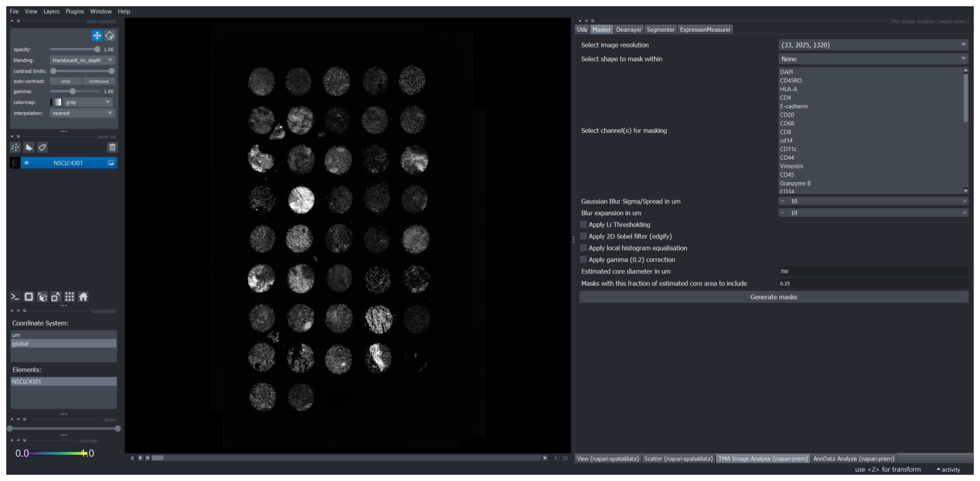Open the Window menu

(100, 11)
